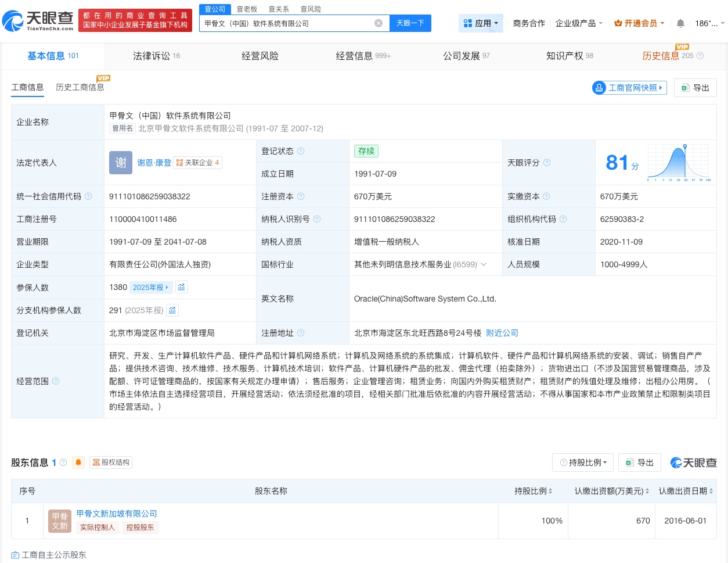728x563 pixels.
Task: Click the legal representative avatar 谢
Action: [121, 163]
